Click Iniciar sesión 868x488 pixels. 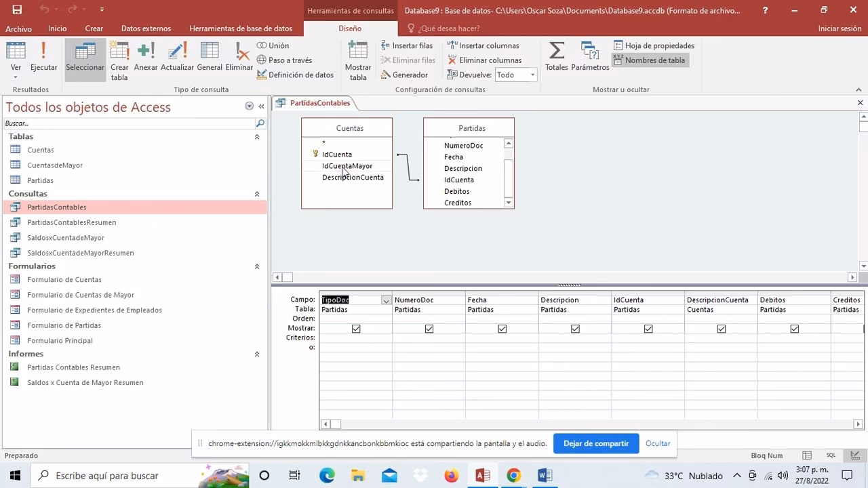840,28
